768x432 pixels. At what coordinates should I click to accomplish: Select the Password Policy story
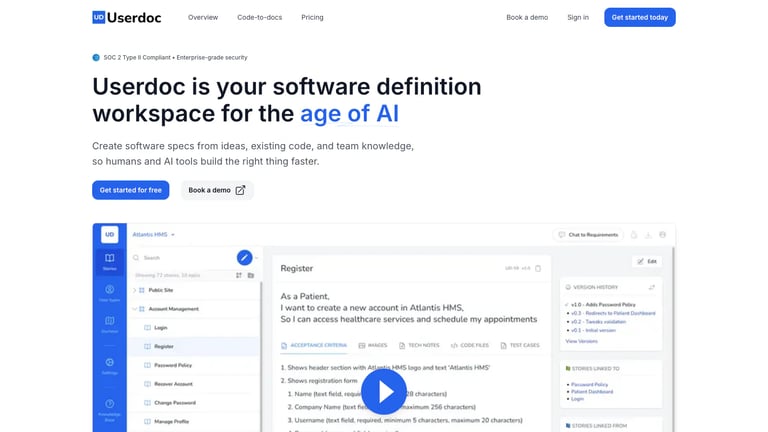195,365
